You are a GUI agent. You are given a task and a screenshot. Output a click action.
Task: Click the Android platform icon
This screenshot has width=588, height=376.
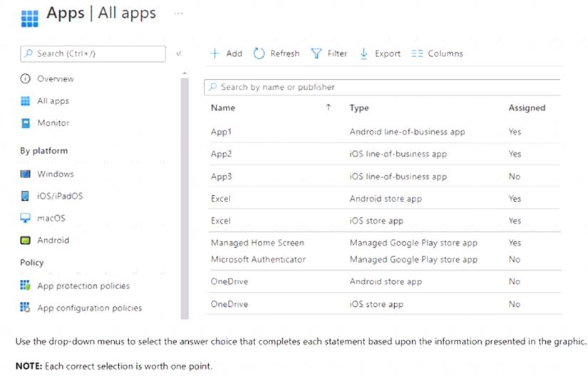coord(25,241)
